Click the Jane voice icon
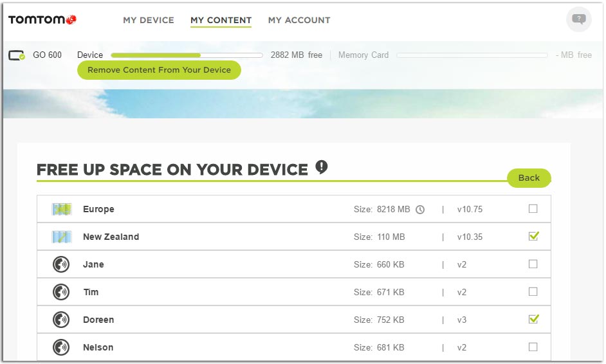Viewport: 606px width, 364px height. (61, 265)
